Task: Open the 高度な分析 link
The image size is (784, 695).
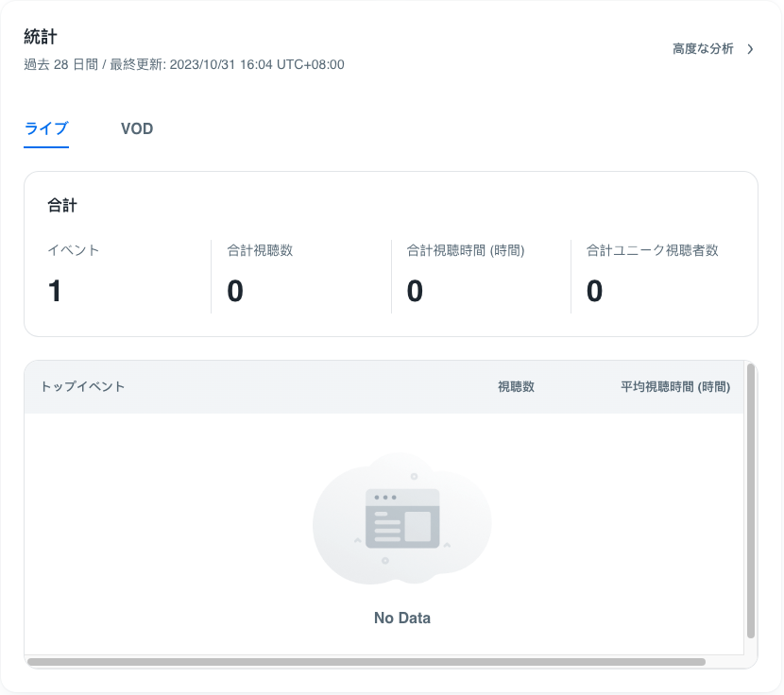Action: [702, 49]
